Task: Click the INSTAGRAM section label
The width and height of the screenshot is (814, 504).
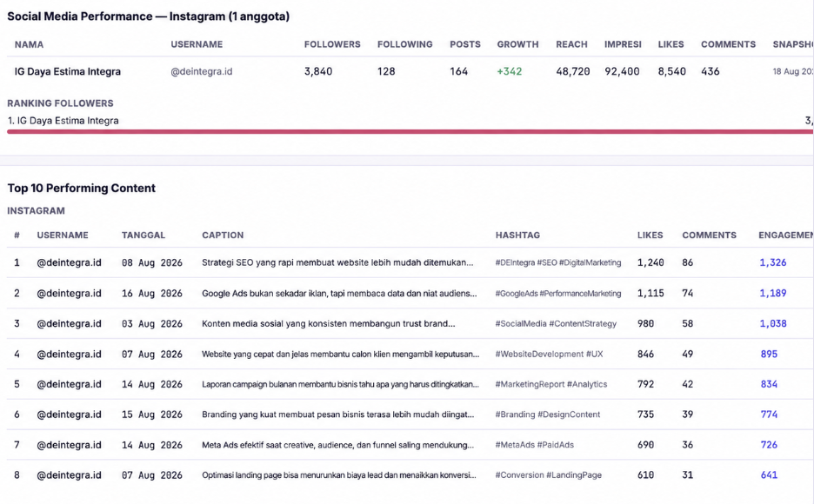Action: (x=36, y=211)
